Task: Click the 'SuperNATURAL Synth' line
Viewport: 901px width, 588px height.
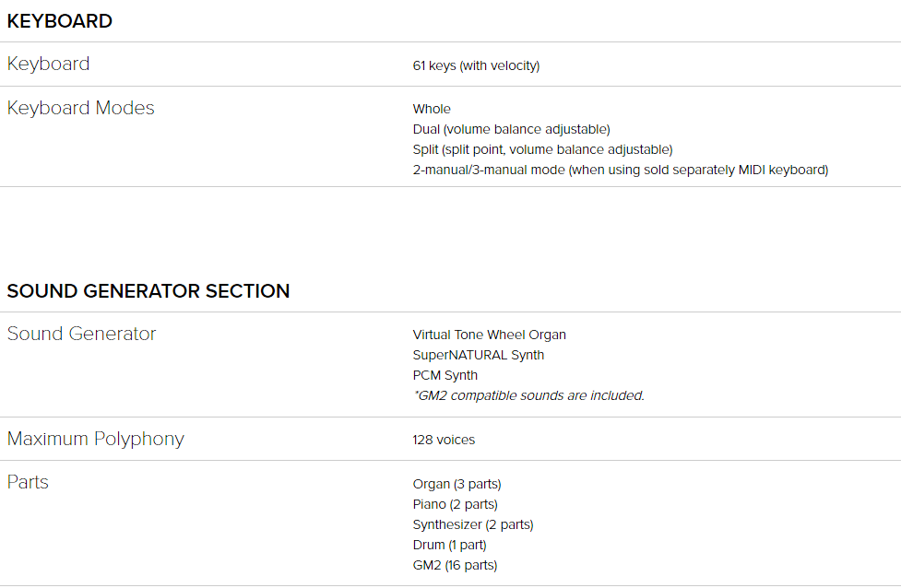Action: pyautogui.click(x=478, y=355)
